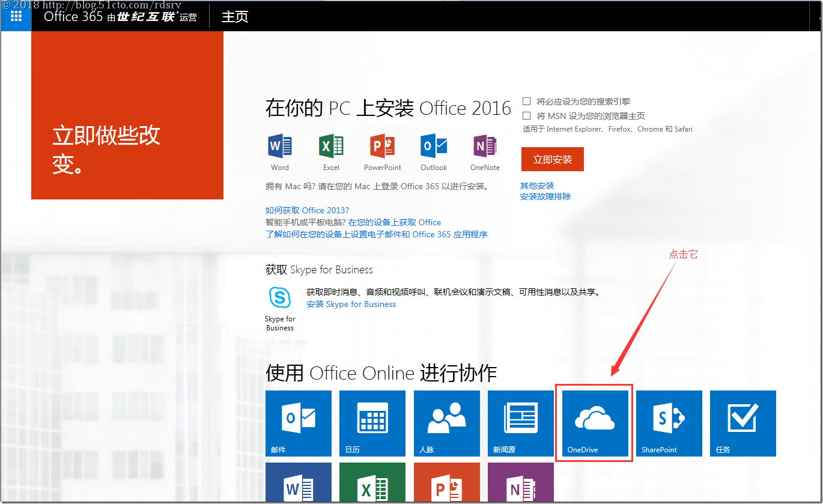Open the PowerPoint Online tile
The image size is (823, 504).
[x=447, y=482]
